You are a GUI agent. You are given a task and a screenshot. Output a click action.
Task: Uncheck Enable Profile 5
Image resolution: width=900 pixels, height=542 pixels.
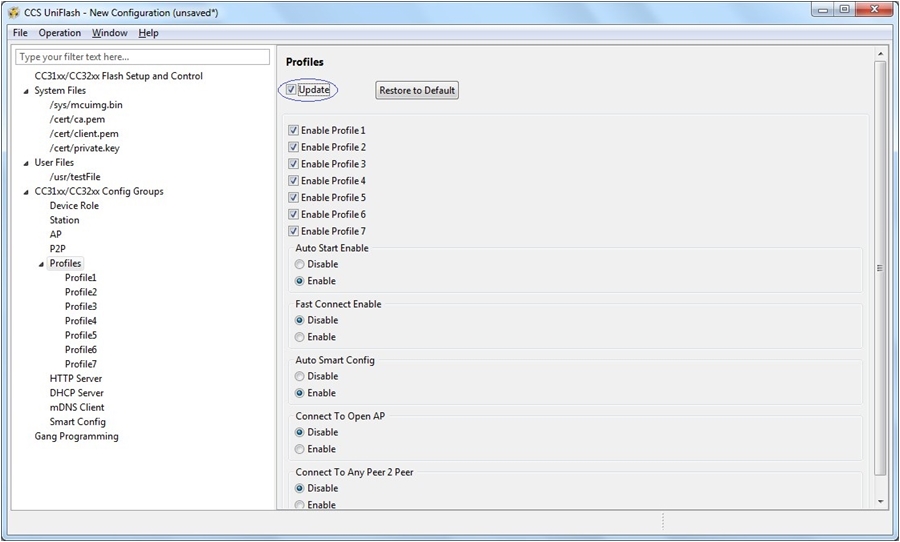pos(293,198)
